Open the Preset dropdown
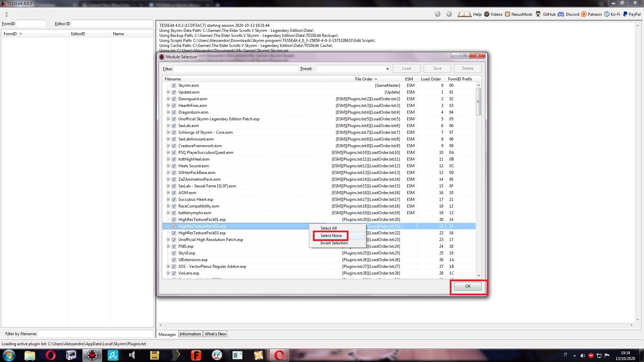 pos(387,69)
